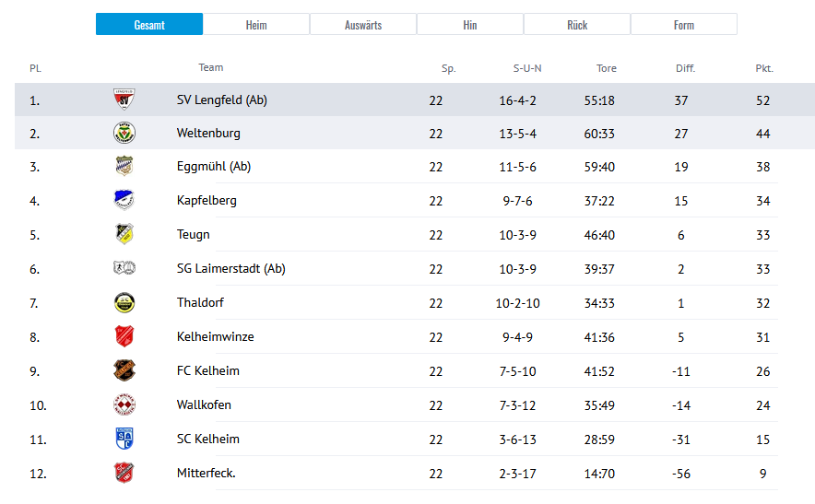Image resolution: width=815 pixels, height=504 pixels.
Task: Open the SC Kelheim team page
Action: (207, 439)
